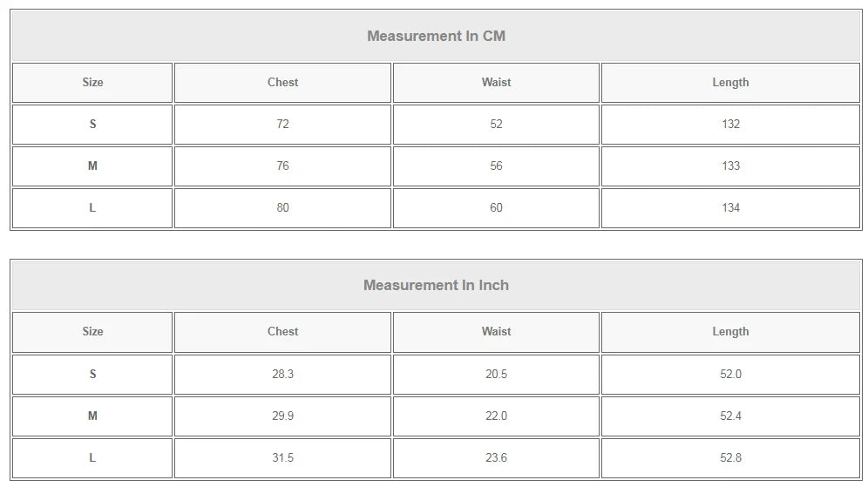The image size is (868, 487).
Task: Click the chest value 76 for size M
Action: pos(282,166)
